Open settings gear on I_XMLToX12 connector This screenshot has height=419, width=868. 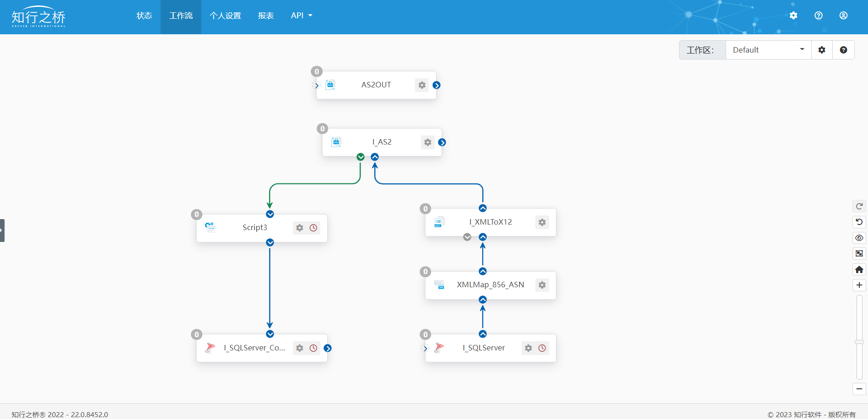(x=542, y=222)
